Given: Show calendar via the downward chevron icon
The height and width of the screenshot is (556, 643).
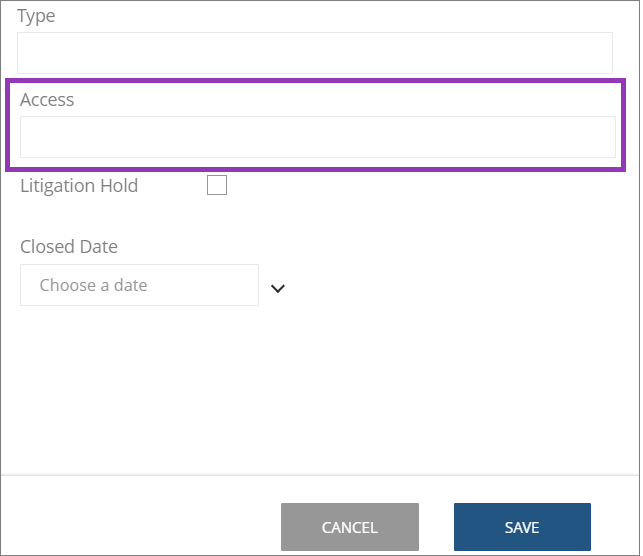Looking at the screenshot, I should [x=278, y=289].
